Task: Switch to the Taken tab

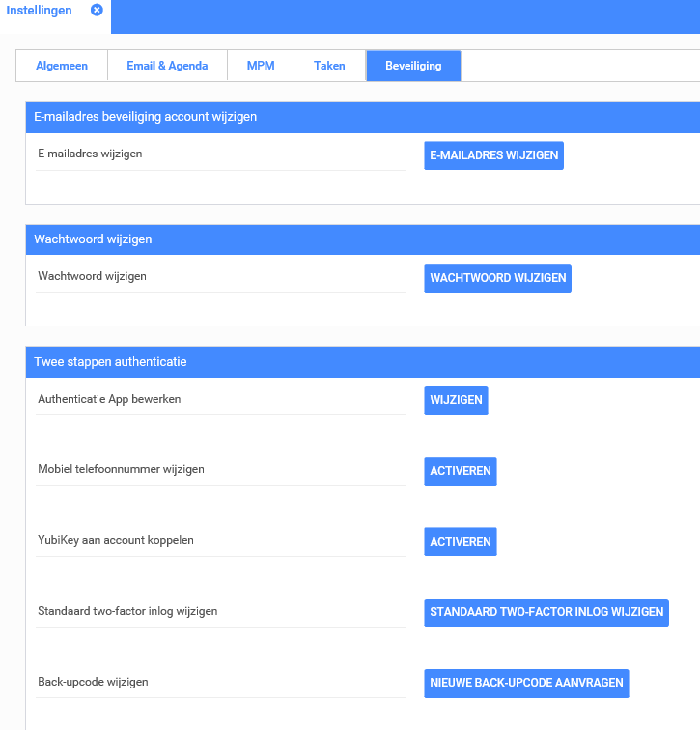Action: pyautogui.click(x=329, y=66)
